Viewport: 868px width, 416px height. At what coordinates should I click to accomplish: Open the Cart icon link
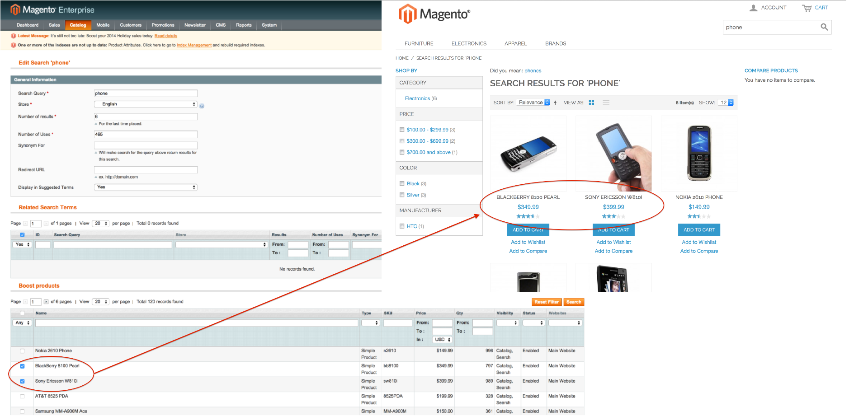[807, 8]
